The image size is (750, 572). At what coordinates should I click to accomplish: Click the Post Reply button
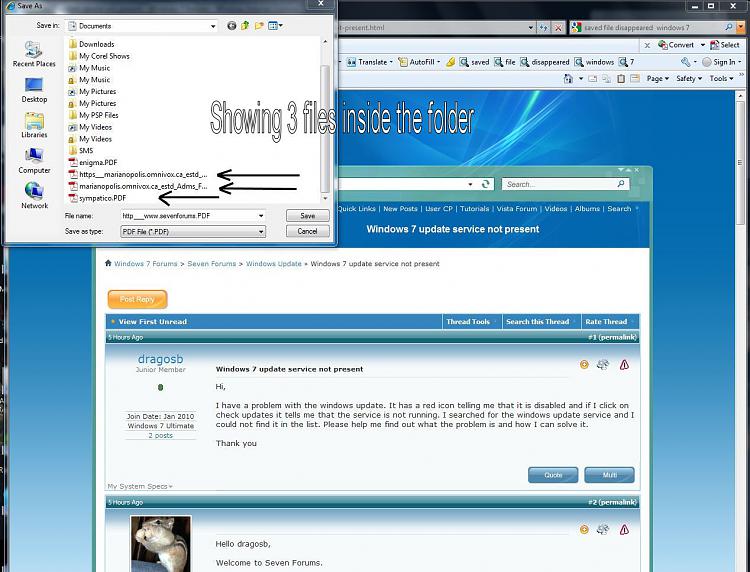coord(137,299)
